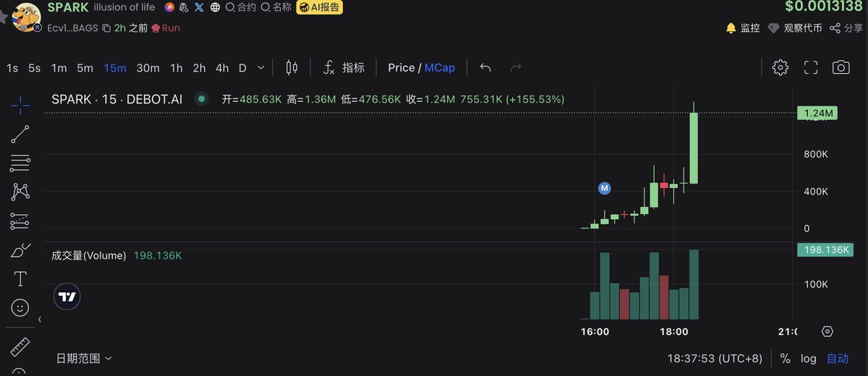This screenshot has height=376, width=868.
Task: Click the SPARK · 15 · DEBOT.AI legend title
Action: pyautogui.click(x=116, y=99)
